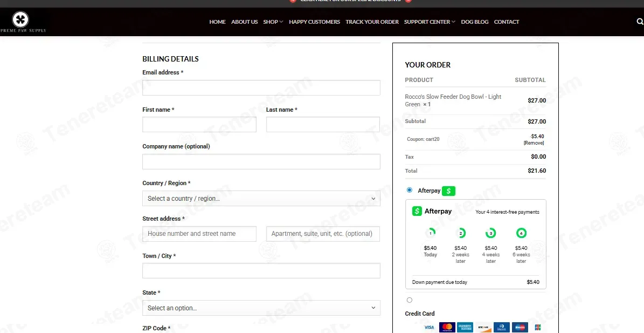Viewport: 644px width, 333px height.
Task: Click the Visa card icon
Action: (x=429, y=327)
